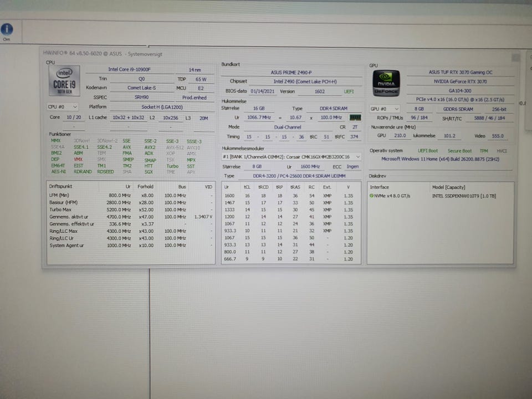Viewport: 532px width, 399px height.
Task: Click the System Agent ur row
Action: (x=131, y=245)
